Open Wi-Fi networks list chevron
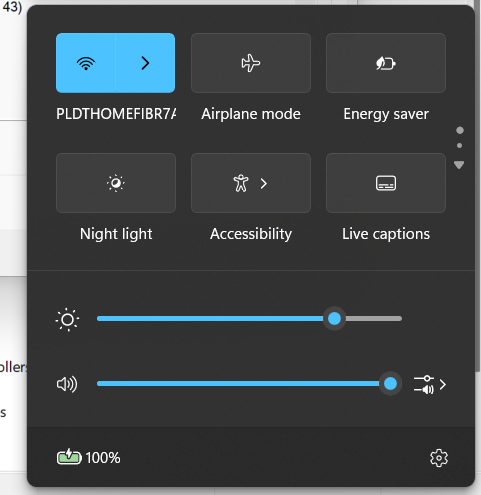 145,63
